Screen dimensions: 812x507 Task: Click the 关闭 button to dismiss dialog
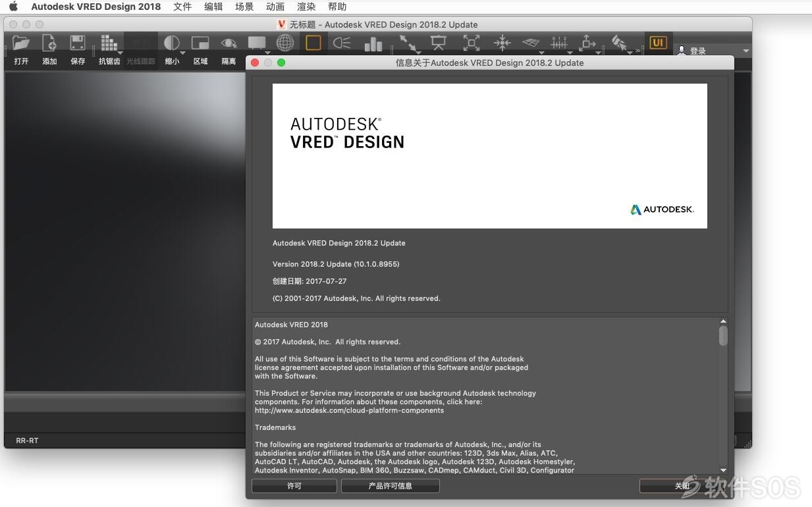682,486
